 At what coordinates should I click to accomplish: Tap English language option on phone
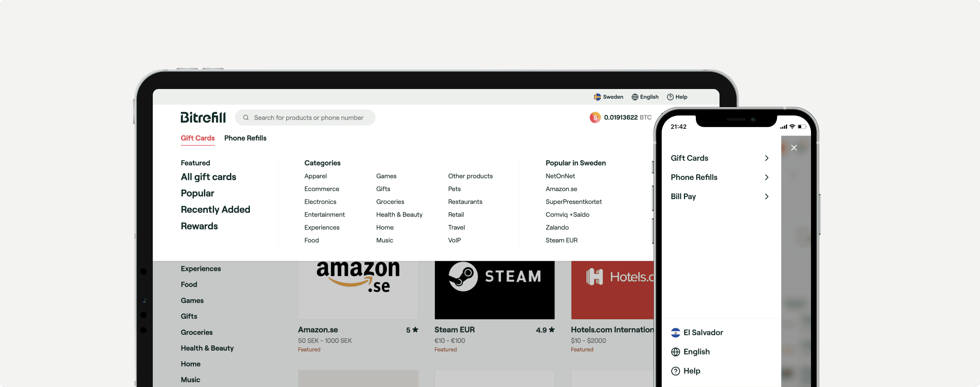coord(690,352)
